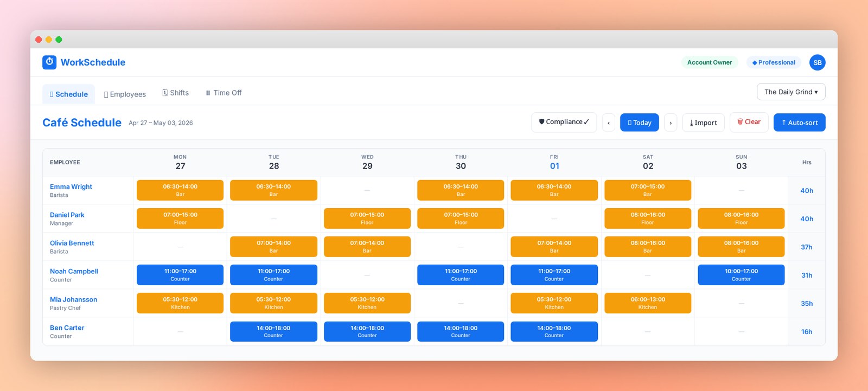Expand The Daily Grind location dropdown
This screenshot has height=391, width=868.
pyautogui.click(x=791, y=92)
